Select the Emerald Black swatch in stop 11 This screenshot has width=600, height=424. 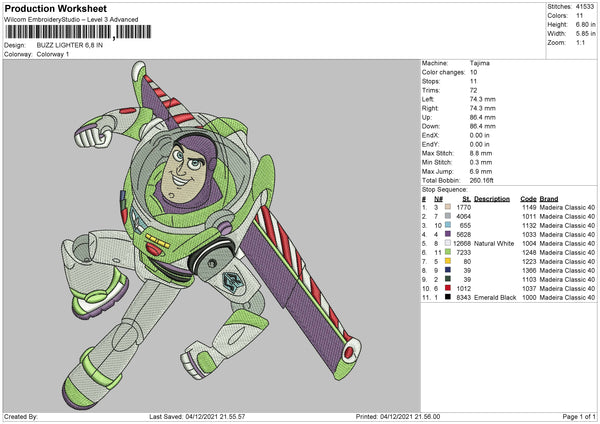pyautogui.click(x=448, y=297)
